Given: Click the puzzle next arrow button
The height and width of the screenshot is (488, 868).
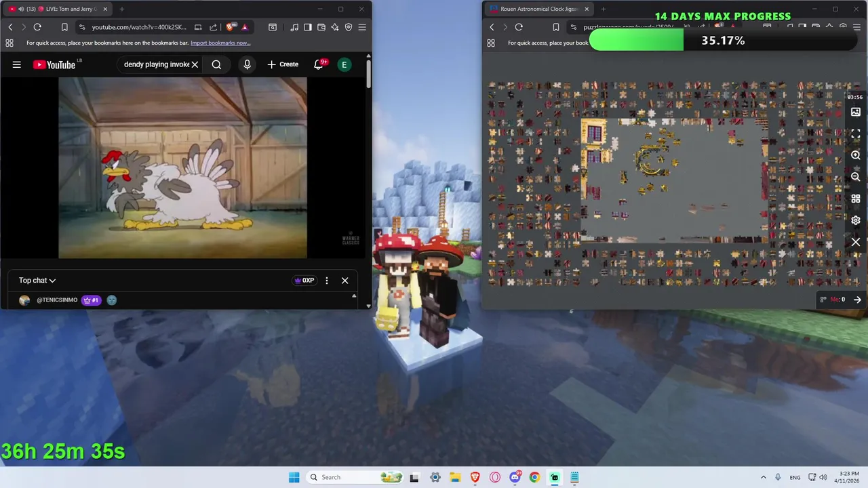Looking at the screenshot, I should (857, 300).
